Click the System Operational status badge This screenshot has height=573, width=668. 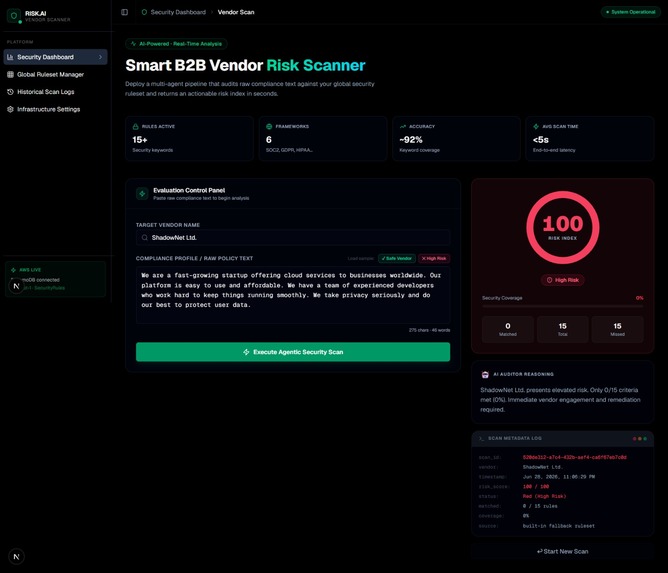tap(631, 12)
